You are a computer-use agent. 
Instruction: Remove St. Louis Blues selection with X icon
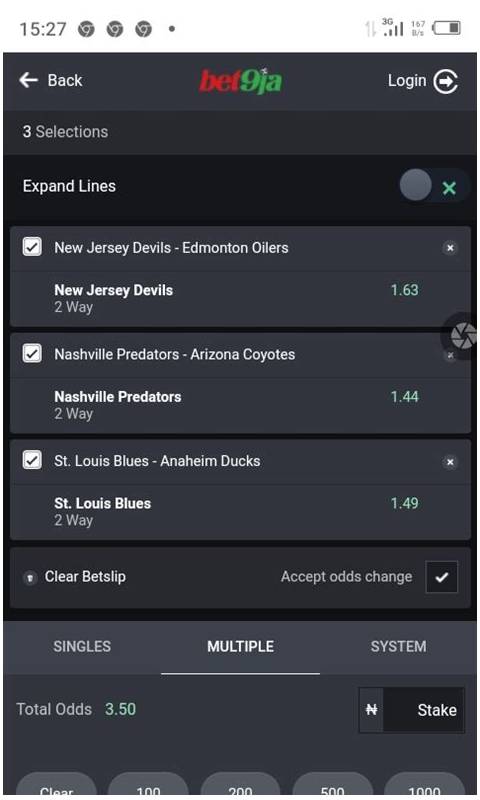450,462
